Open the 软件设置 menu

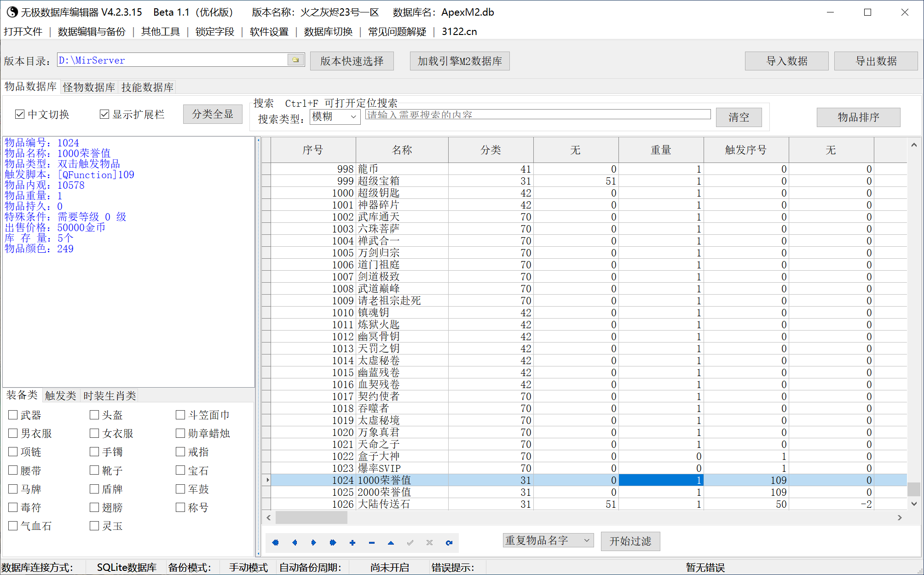[x=269, y=32]
